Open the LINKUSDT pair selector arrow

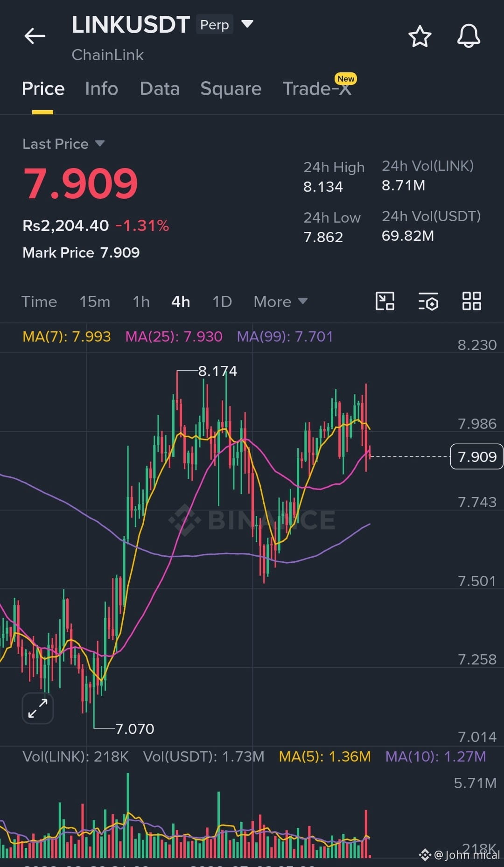247,24
